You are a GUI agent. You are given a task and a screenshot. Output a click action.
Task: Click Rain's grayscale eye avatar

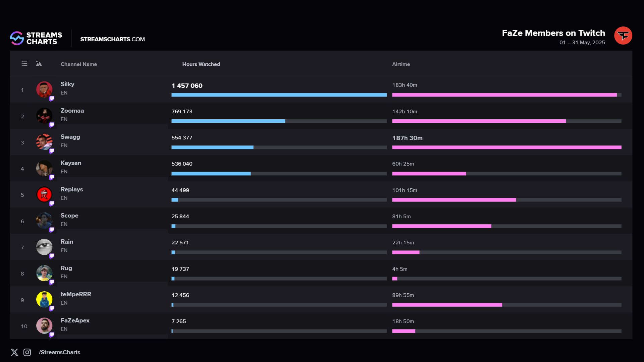[x=44, y=247]
